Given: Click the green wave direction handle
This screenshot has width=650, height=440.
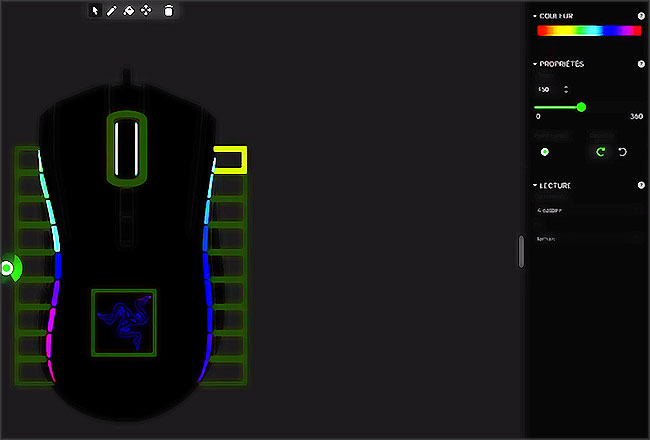Looking at the screenshot, I should (10, 268).
